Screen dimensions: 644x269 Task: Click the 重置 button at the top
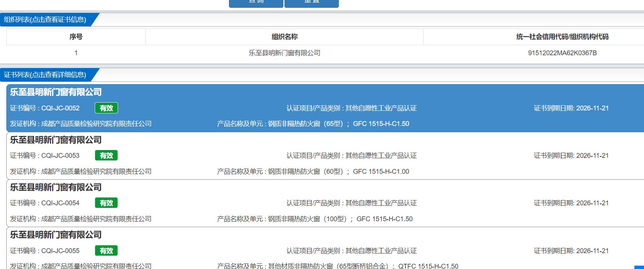[311, 3]
